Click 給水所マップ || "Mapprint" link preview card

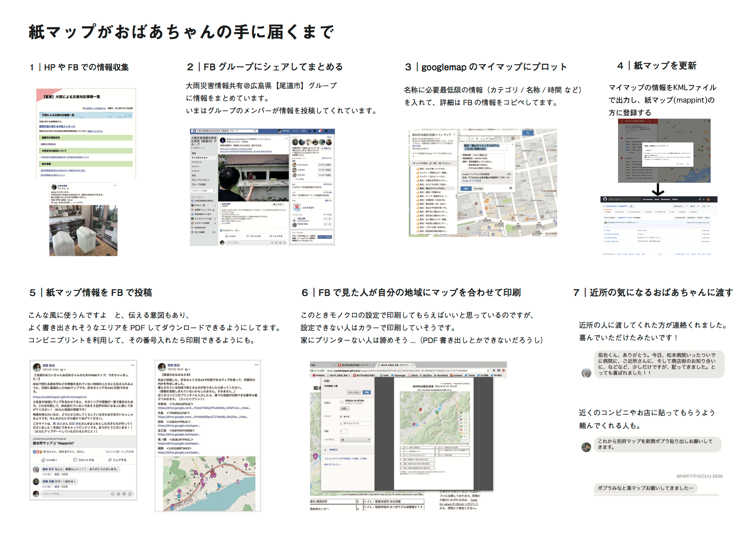point(84,441)
